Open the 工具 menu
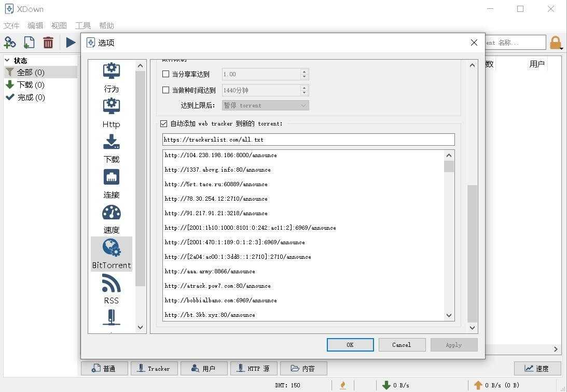The width and height of the screenshot is (567, 392). [x=82, y=25]
